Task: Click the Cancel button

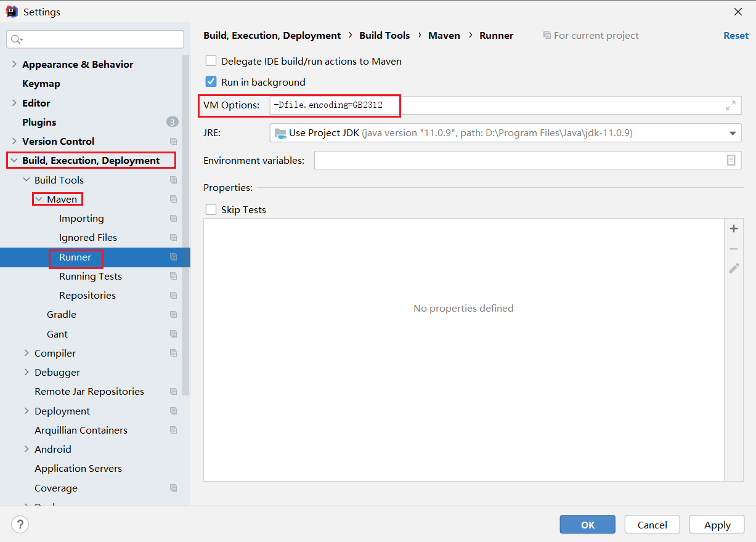Action: [x=652, y=525]
